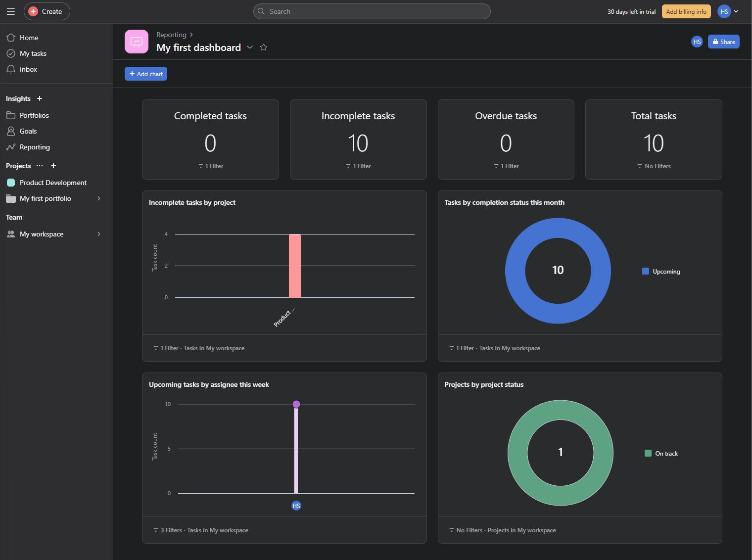
Task: Click the HS avatar beside Share button
Action: tap(697, 42)
